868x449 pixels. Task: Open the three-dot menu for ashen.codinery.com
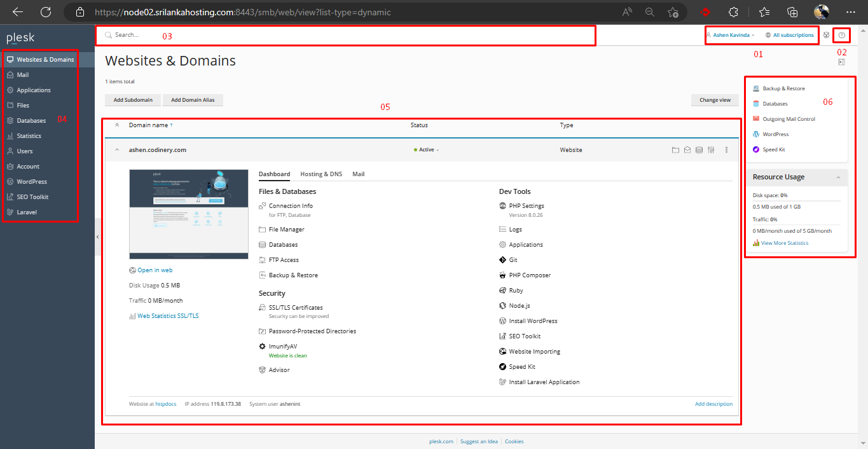pos(726,150)
